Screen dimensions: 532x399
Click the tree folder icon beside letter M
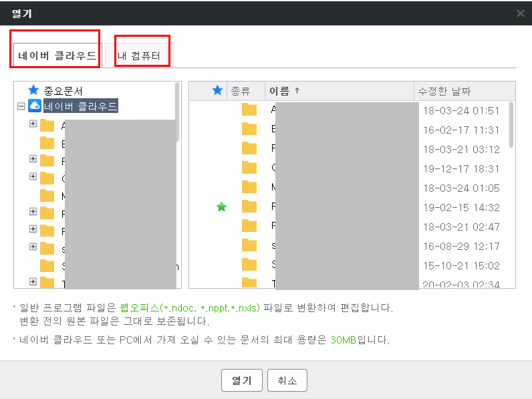47,196
